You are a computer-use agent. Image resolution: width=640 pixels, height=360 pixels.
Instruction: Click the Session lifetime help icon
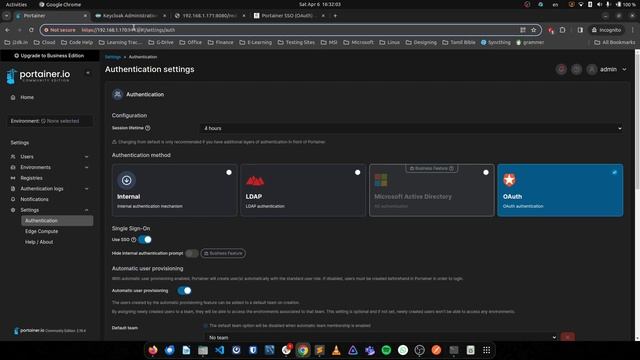pos(148,128)
